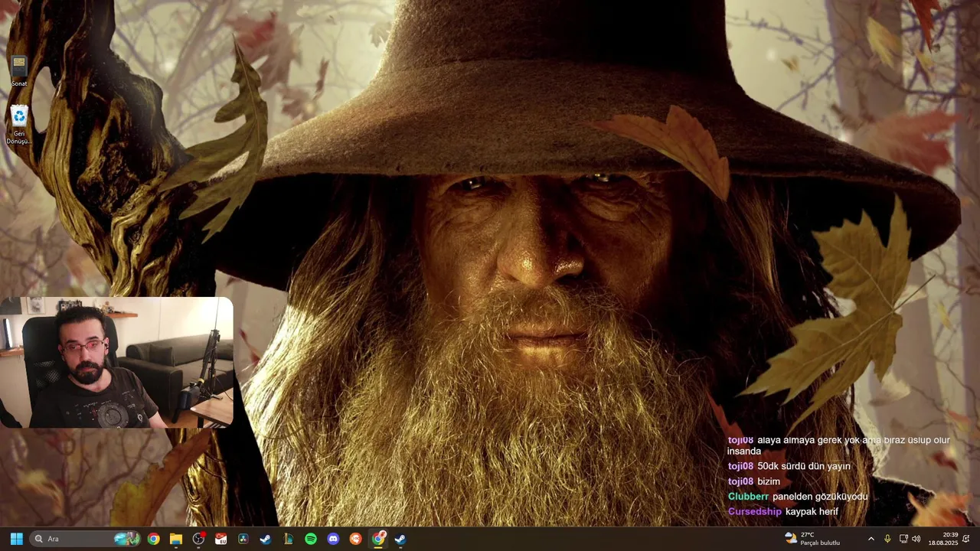Open the last Steam icon on the taskbar
This screenshot has width=980, height=551.
400,539
